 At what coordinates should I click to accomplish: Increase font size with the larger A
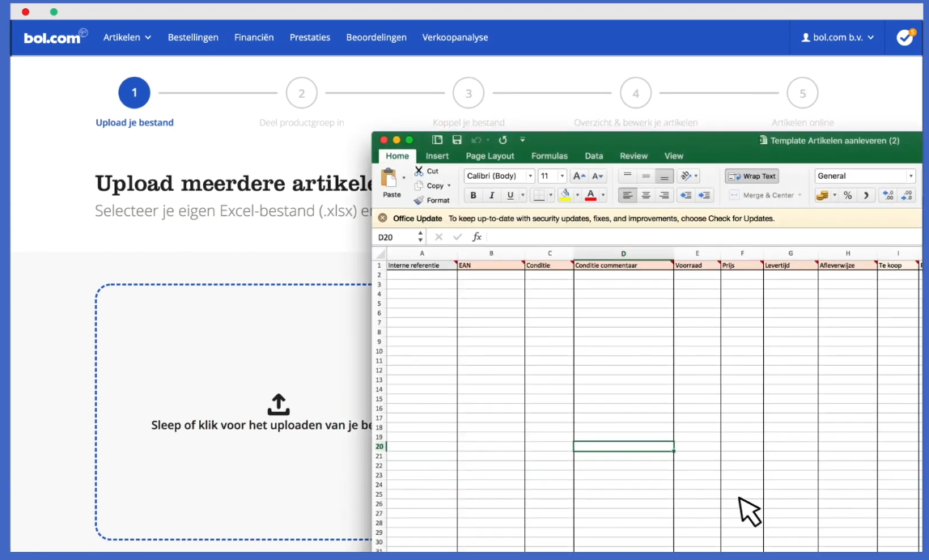coord(579,176)
